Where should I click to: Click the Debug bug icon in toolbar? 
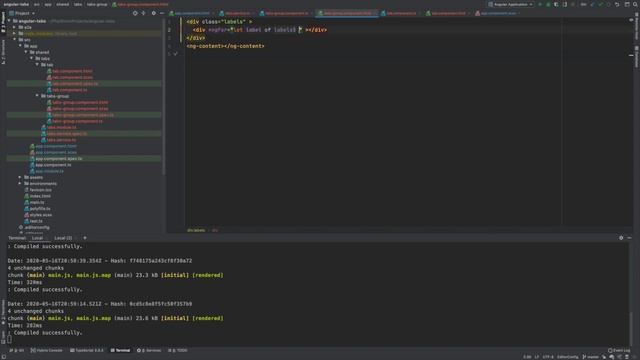click(548, 4)
